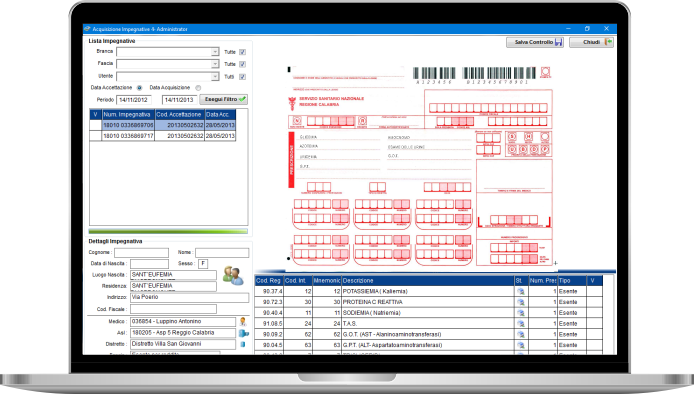The height and width of the screenshot is (394, 694).
Task: Click the green progress bar under the list
Action: (168, 231)
